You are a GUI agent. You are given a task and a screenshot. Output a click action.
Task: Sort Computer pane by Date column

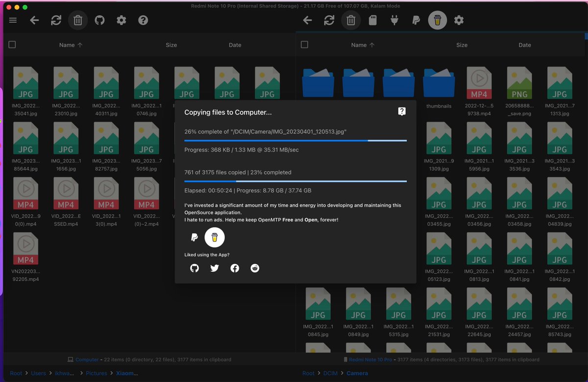pyautogui.click(x=235, y=45)
